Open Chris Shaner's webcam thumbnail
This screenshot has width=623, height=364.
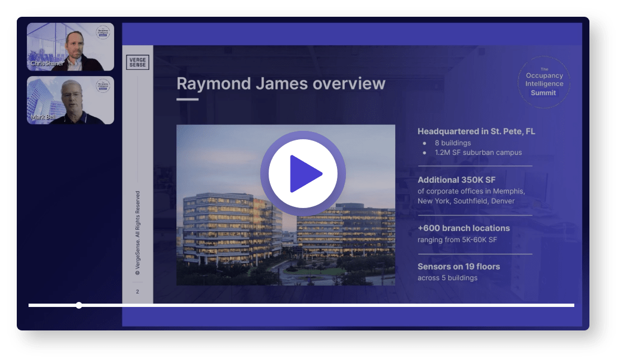70,47
